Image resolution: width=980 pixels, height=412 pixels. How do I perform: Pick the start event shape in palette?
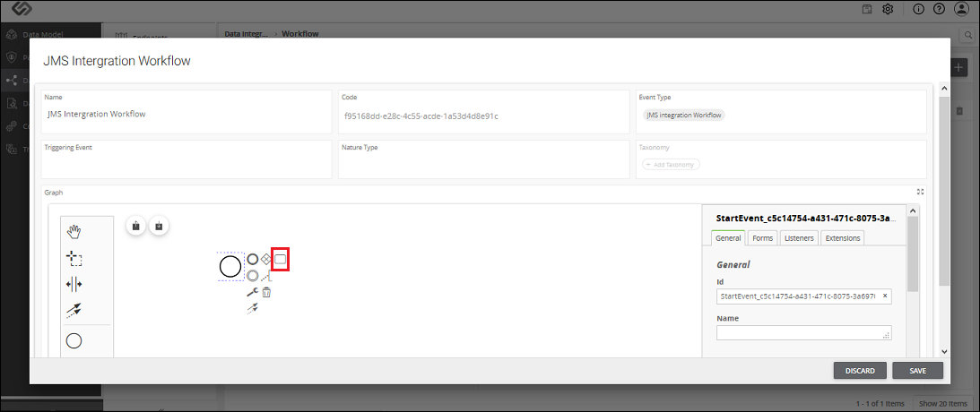point(74,341)
